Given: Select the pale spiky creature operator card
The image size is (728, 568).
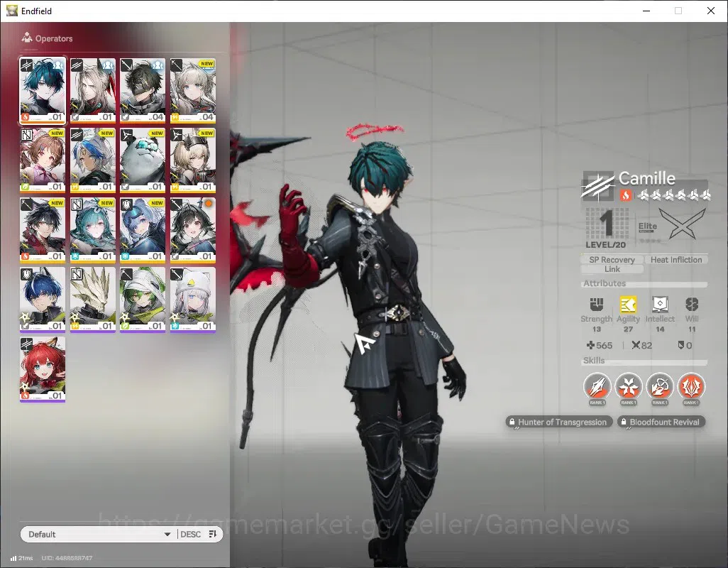Looking at the screenshot, I should pos(93,300).
